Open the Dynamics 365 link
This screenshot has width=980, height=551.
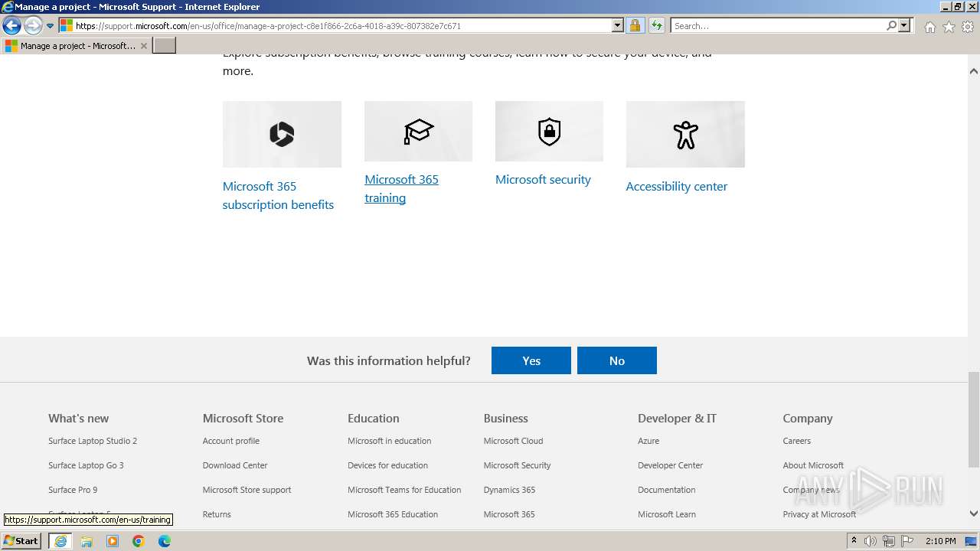click(x=509, y=490)
